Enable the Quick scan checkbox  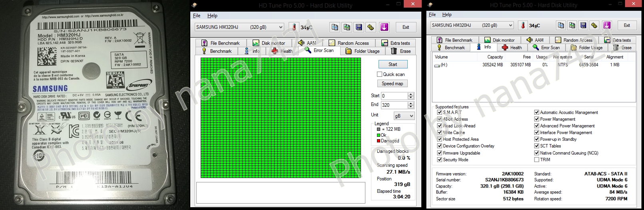[x=380, y=74]
